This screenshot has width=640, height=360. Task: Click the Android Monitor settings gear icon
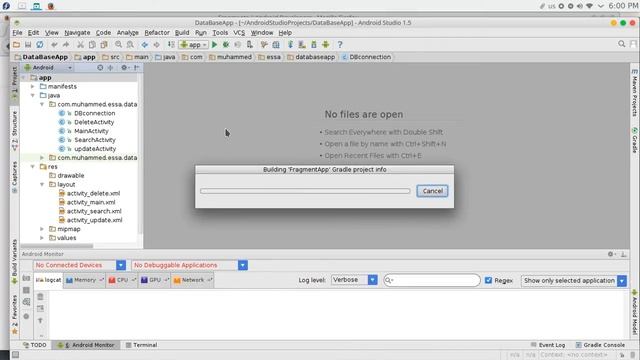611,254
